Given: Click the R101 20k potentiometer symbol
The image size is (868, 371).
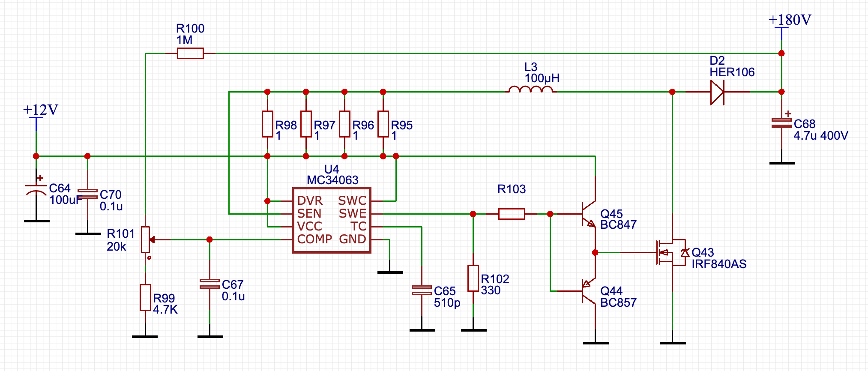Looking at the screenshot, I should tap(146, 239).
